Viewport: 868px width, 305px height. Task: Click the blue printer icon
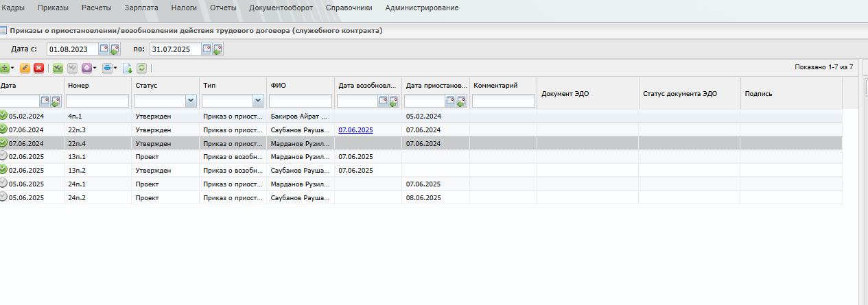107,68
